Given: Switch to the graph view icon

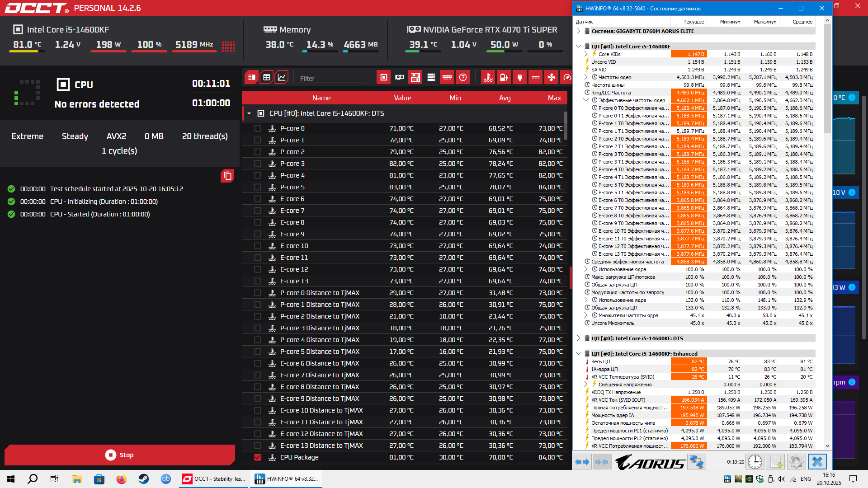Looking at the screenshot, I should 281,77.
